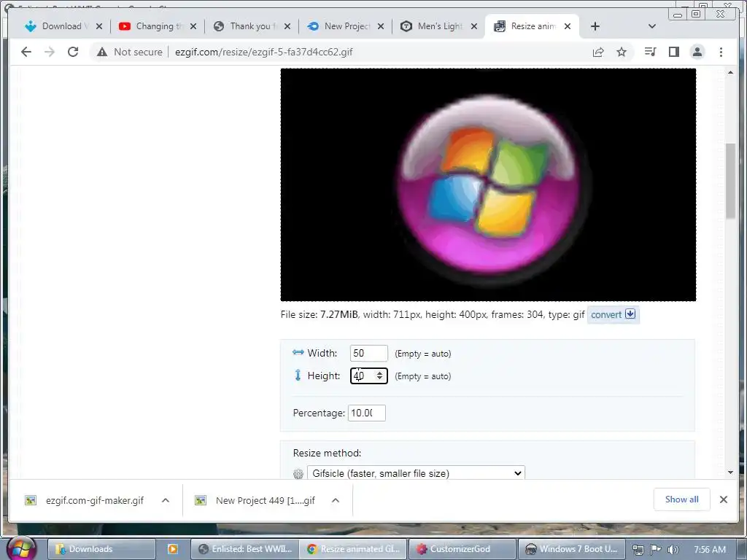Screen dimensions: 747x560
Task: Toggle the browser side panel icon
Action: (673, 52)
